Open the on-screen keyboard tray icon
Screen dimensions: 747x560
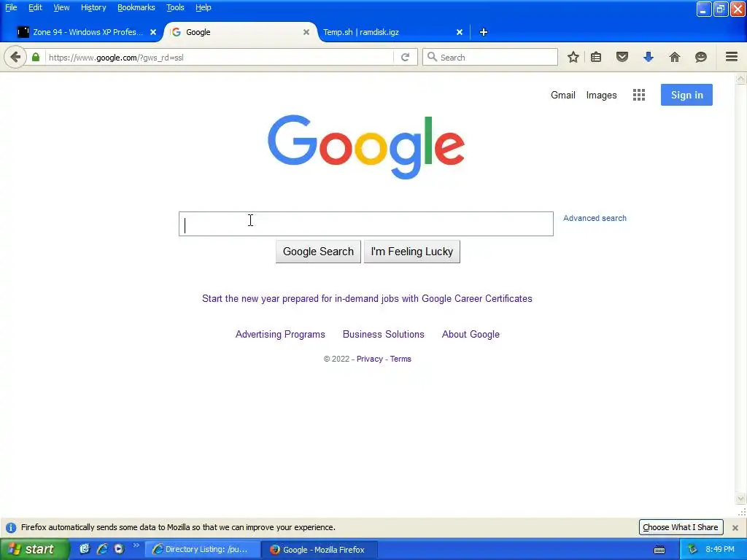coord(659,550)
